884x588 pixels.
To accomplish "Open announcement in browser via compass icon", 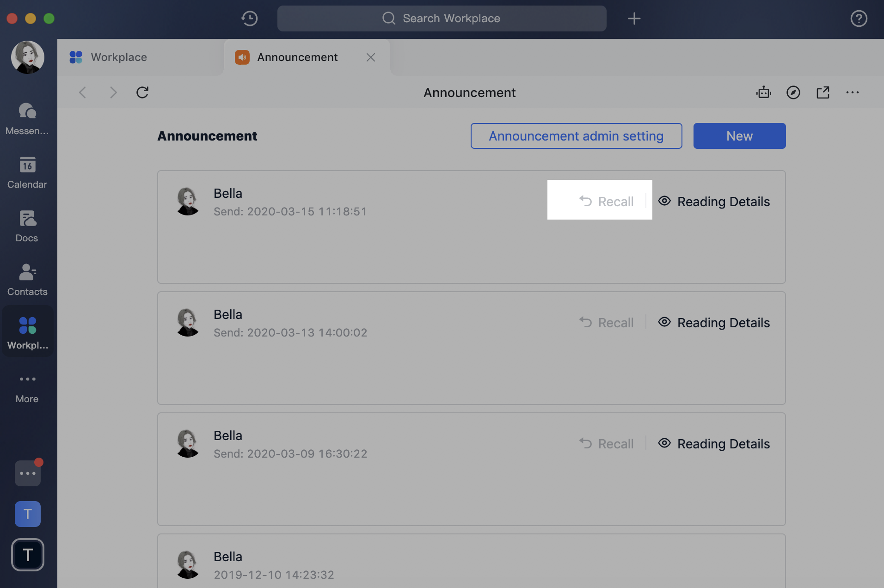I will pyautogui.click(x=793, y=92).
